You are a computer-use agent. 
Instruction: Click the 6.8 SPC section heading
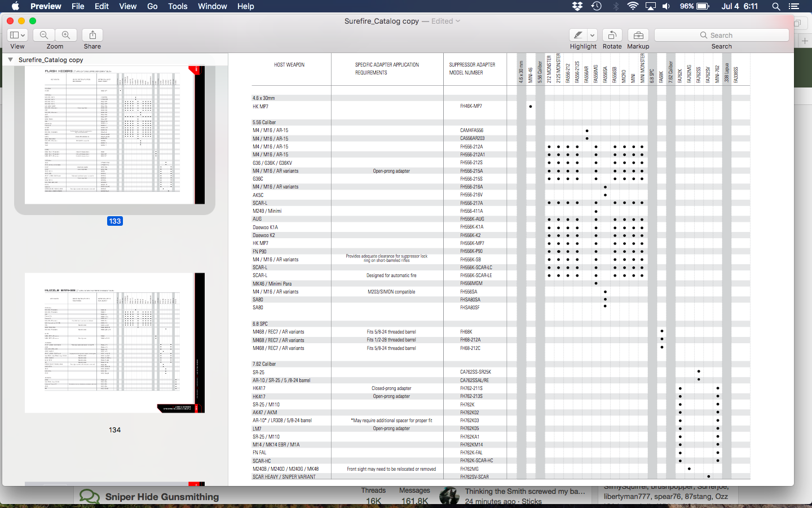click(260, 324)
